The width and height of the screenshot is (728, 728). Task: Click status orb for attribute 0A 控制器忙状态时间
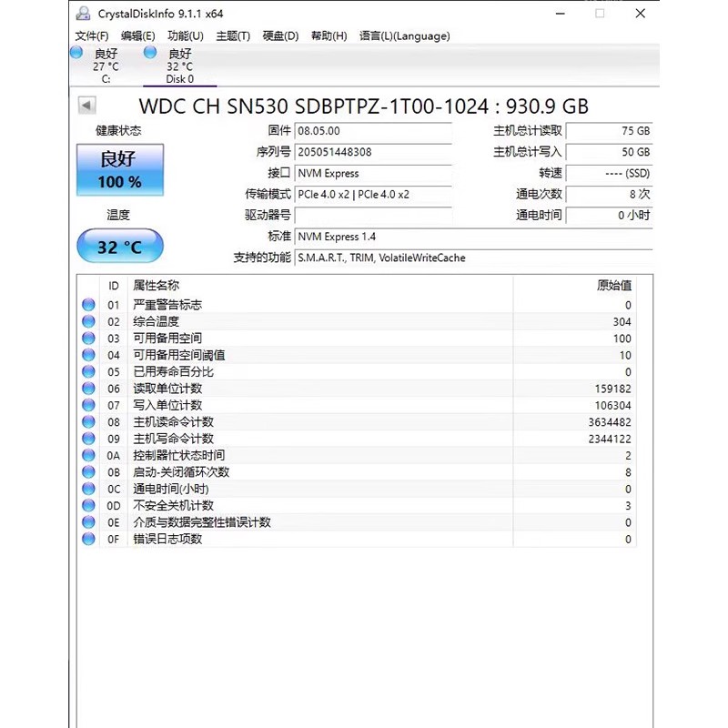[x=88, y=455]
